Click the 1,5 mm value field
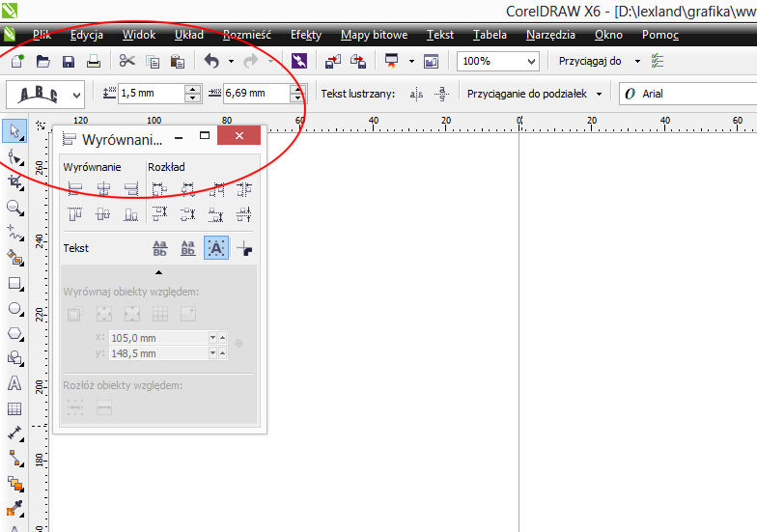The width and height of the screenshot is (757, 532). tap(150, 94)
